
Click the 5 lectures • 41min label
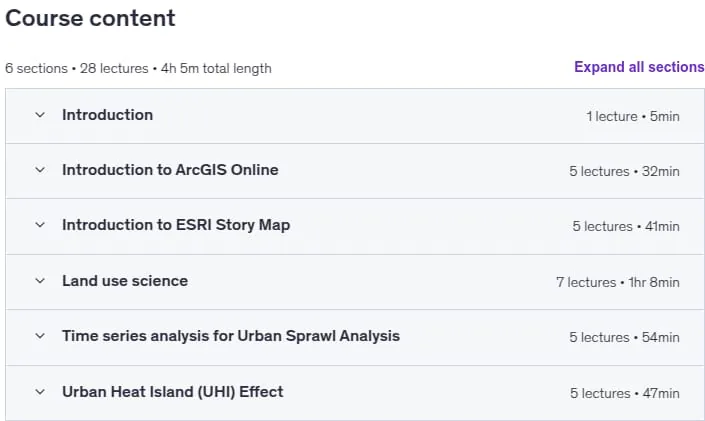[x=626, y=226]
